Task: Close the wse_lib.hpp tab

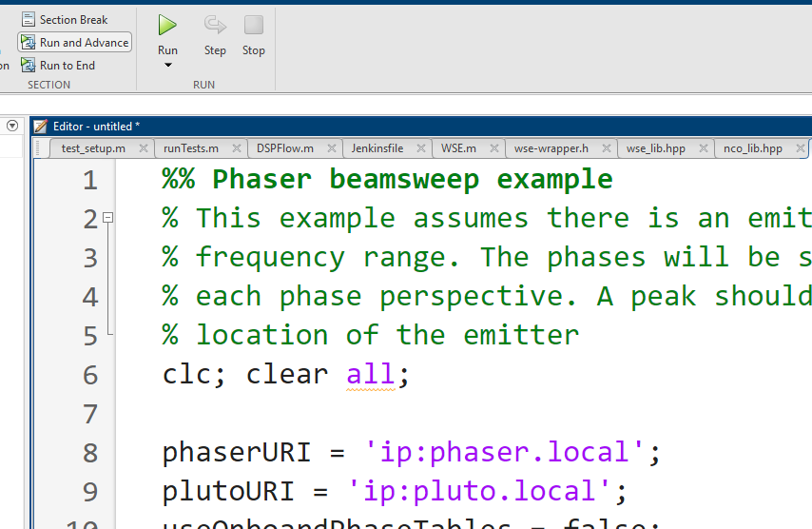Action: tap(704, 148)
